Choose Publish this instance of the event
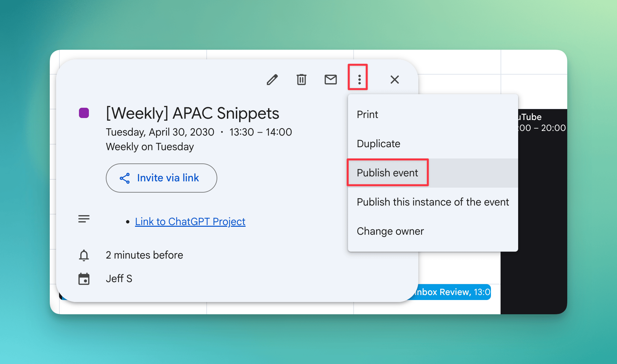Viewport: 617px width, 364px height. point(433,202)
